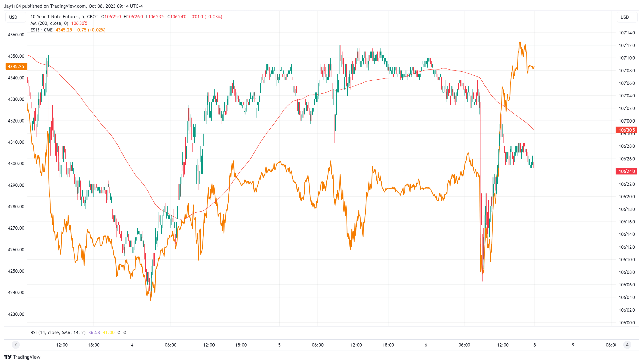Click the red 106'24'0 last price label
The width and height of the screenshot is (643, 364).
coord(626,171)
